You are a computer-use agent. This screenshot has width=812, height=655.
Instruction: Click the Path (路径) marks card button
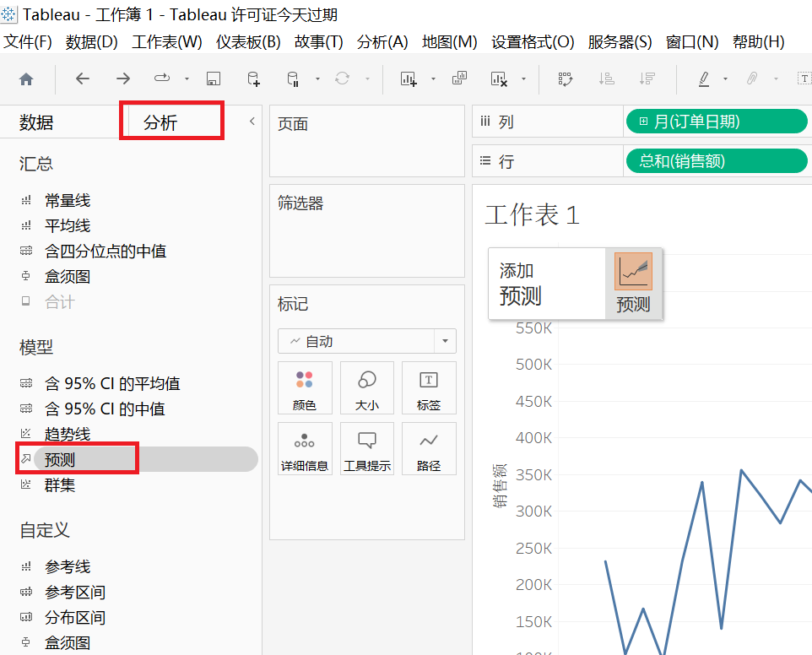coord(429,449)
